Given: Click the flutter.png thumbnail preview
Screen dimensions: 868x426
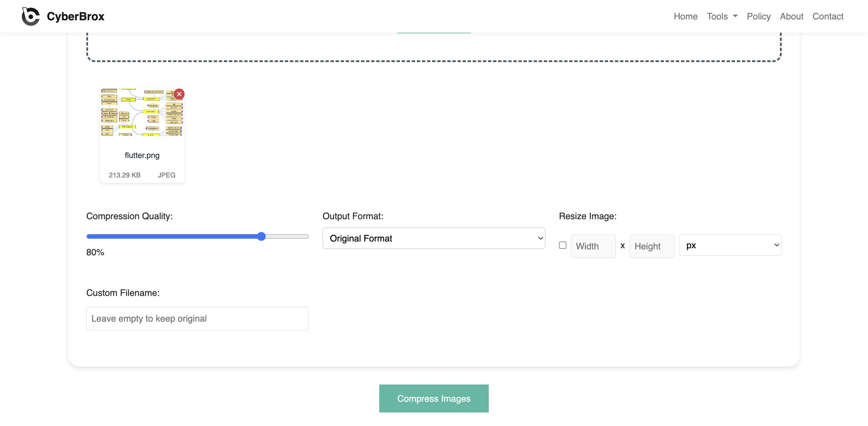Looking at the screenshot, I should (142, 112).
